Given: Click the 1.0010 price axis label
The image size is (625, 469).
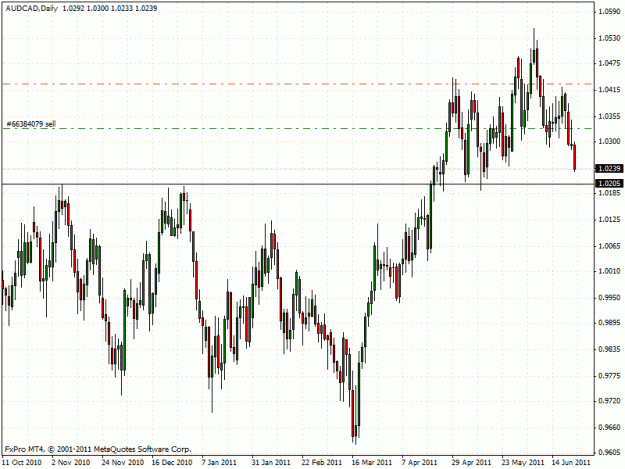Looking at the screenshot, I should (x=610, y=271).
